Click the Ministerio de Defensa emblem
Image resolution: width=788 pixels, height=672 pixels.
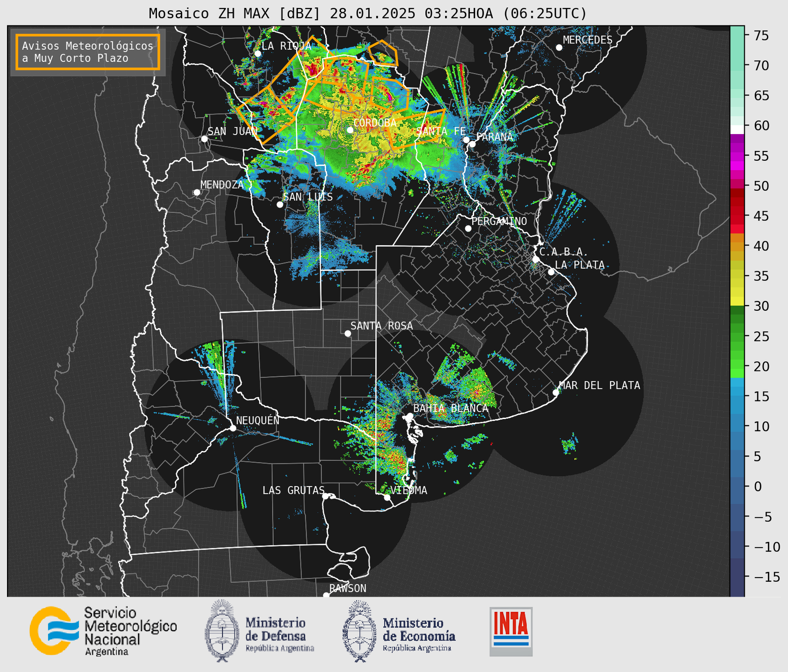coord(222,631)
